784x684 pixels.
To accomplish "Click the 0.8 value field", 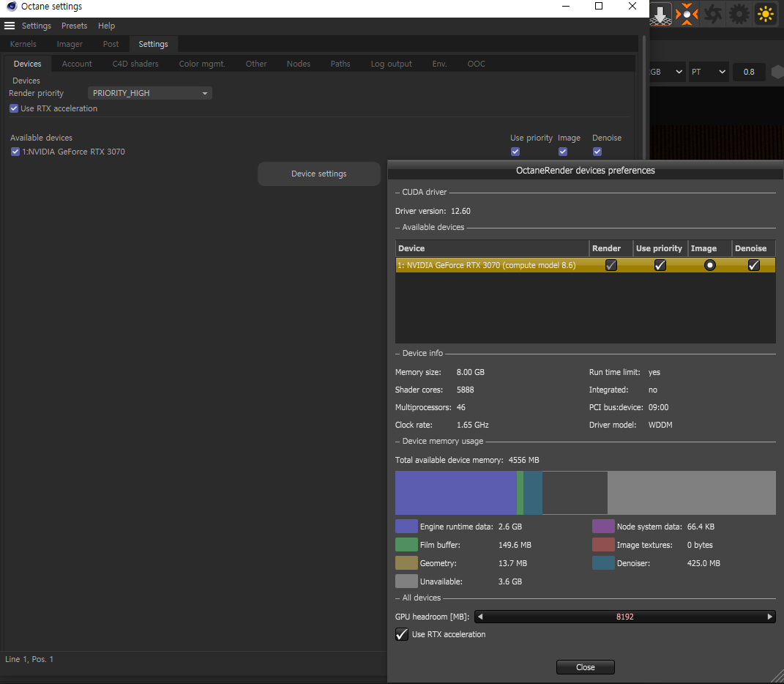I will (749, 72).
